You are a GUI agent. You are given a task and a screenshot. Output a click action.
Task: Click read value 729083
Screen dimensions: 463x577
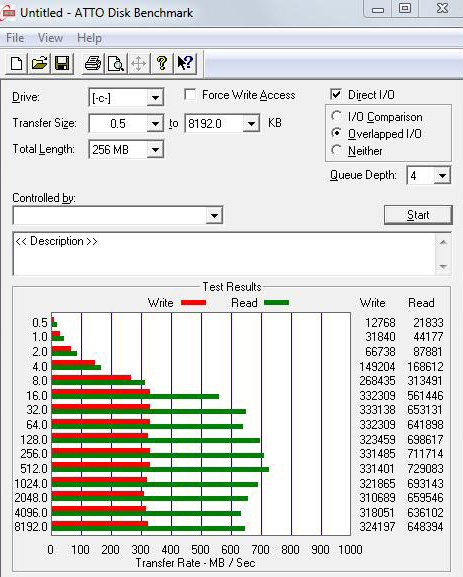[x=425, y=469]
